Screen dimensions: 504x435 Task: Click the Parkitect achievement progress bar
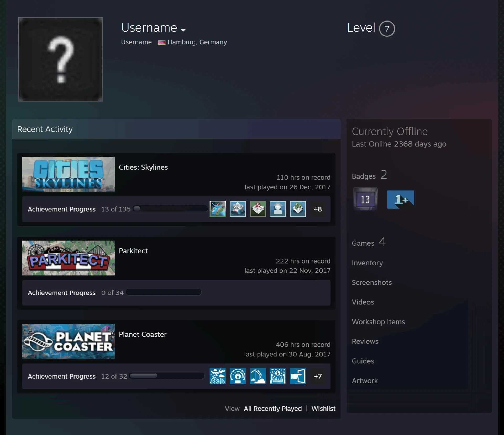[x=164, y=292]
